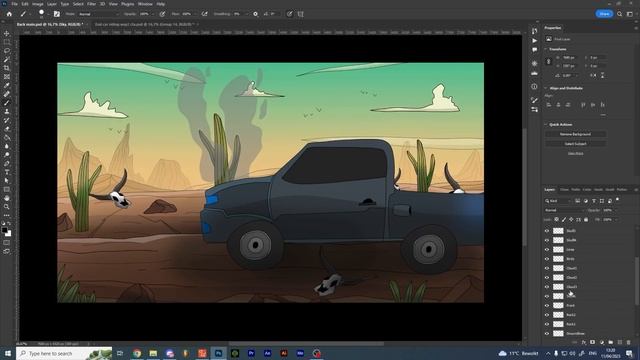Click the foreground color swatch

point(4,231)
